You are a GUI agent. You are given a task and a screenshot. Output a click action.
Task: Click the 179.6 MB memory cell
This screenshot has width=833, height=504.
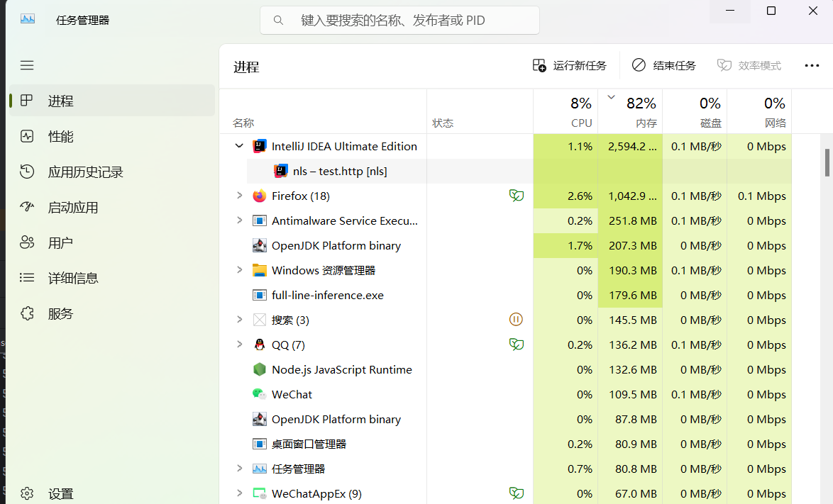(x=630, y=295)
